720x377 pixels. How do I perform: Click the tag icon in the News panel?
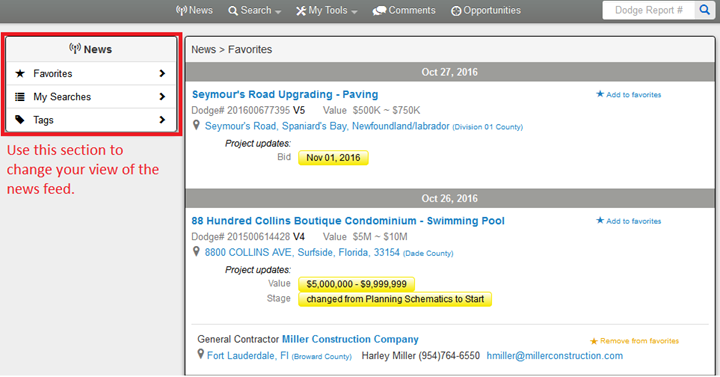[20, 120]
